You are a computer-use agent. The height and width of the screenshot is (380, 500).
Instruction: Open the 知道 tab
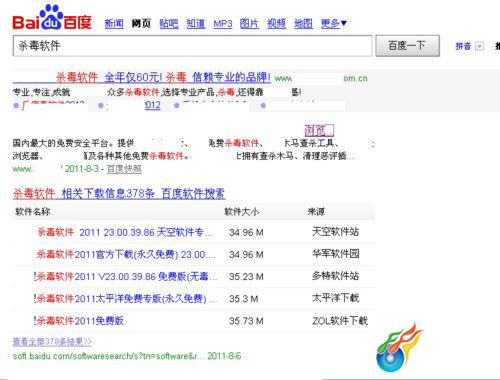click(196, 24)
